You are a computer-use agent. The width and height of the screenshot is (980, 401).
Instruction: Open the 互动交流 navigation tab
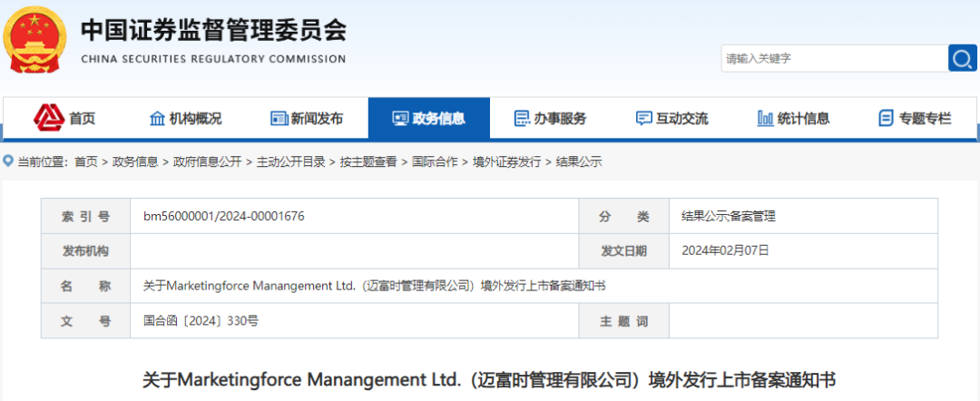click(671, 118)
